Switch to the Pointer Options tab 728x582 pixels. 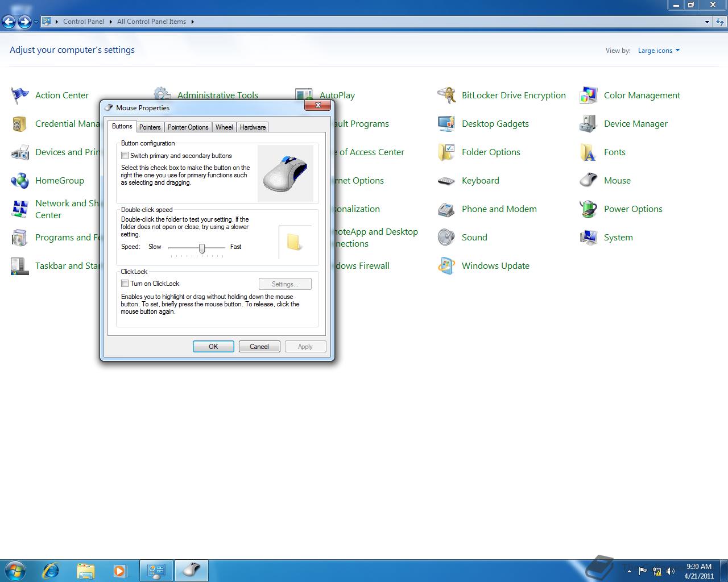click(x=188, y=127)
